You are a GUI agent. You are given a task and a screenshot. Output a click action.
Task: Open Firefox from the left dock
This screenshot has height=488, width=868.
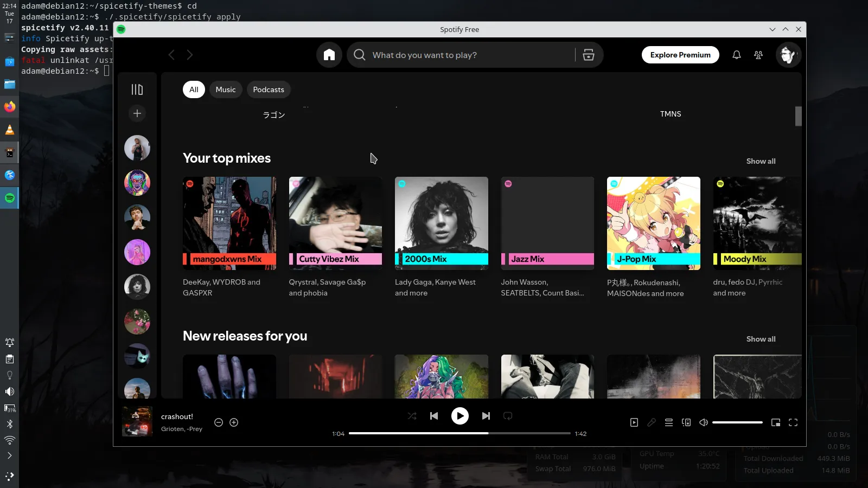(10, 107)
